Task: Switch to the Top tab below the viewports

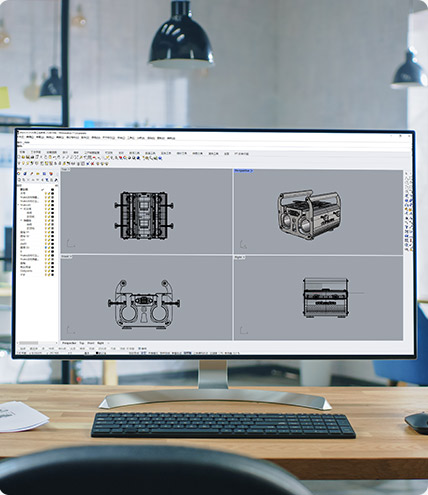Action: coord(81,343)
